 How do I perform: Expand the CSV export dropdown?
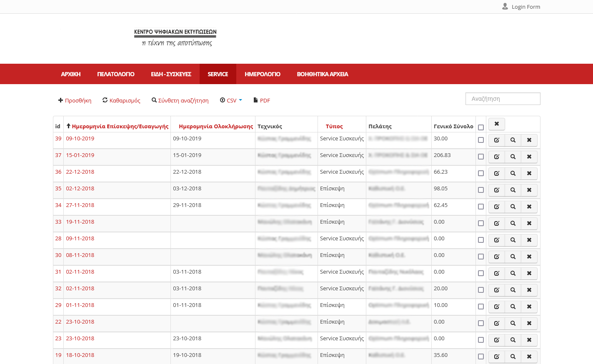231,100
